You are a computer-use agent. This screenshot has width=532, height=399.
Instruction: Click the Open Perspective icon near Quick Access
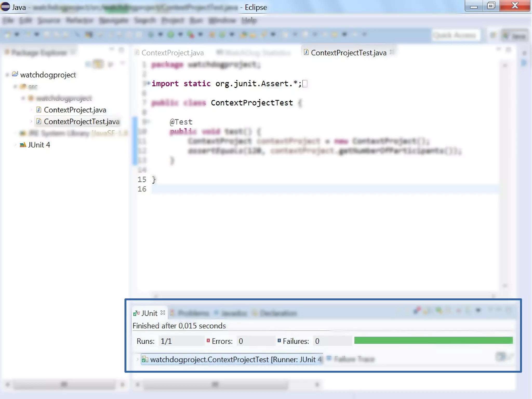tap(493, 35)
